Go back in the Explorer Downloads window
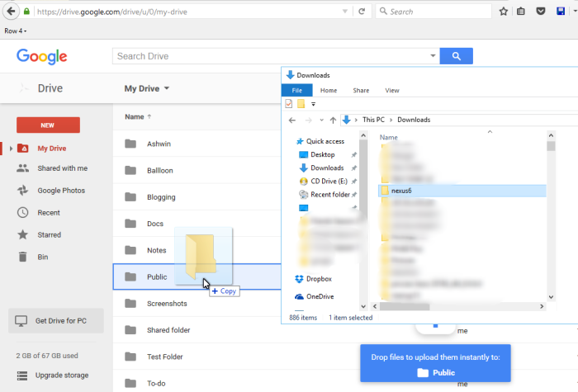 pos(292,120)
